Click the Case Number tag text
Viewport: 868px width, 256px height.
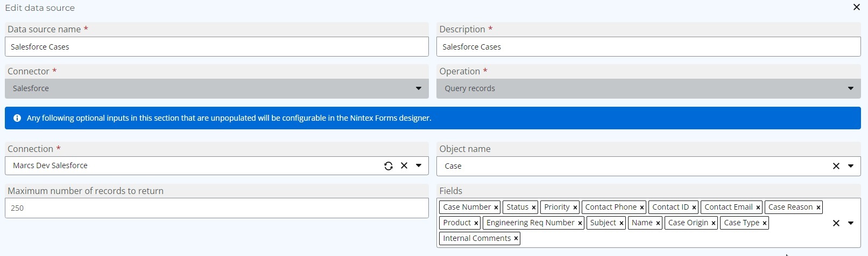[x=467, y=207]
